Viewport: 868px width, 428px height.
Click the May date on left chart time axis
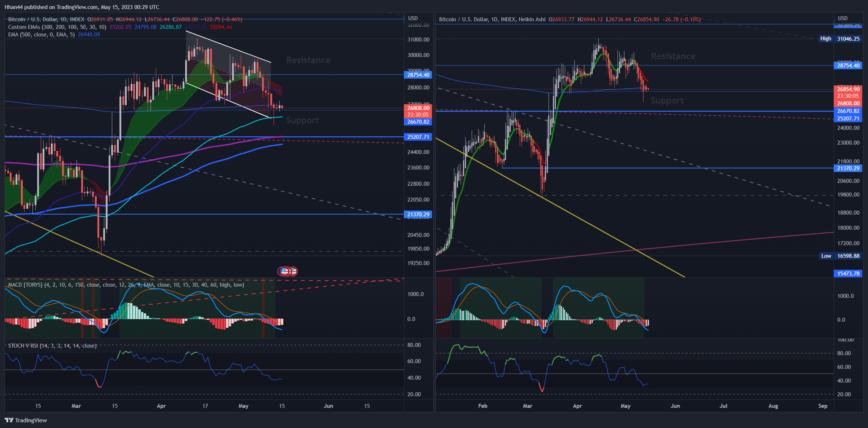pyautogui.click(x=244, y=406)
